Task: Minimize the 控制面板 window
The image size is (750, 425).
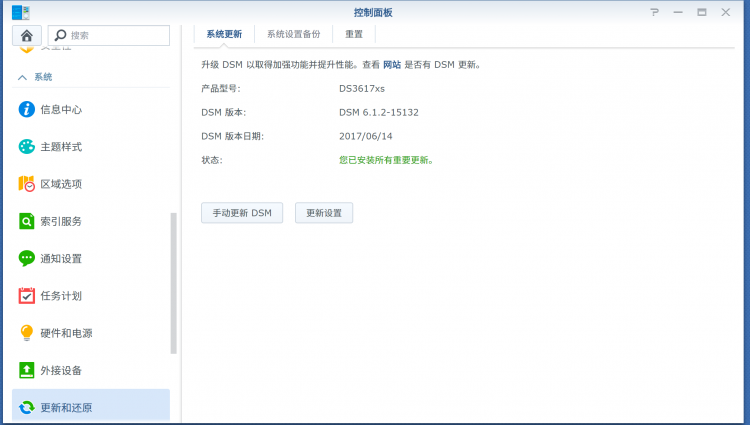Action: click(678, 12)
